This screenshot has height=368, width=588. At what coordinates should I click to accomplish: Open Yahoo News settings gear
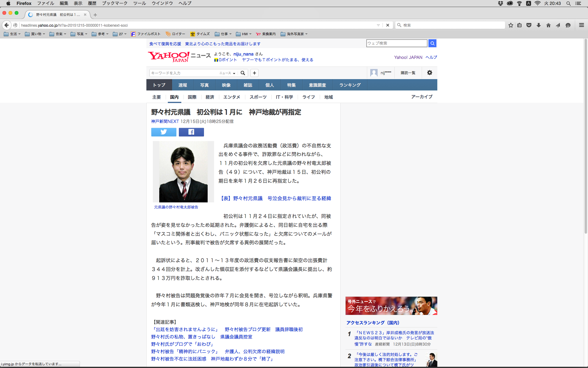coord(429,73)
